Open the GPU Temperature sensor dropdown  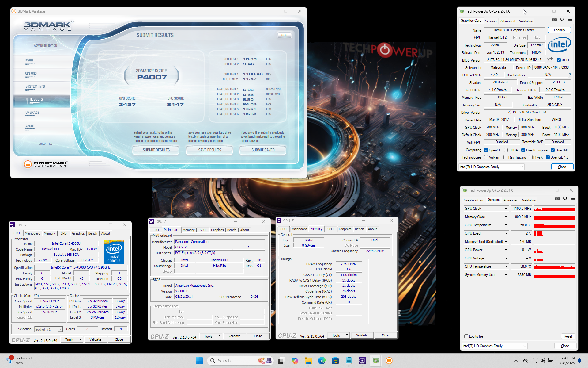pyautogui.click(x=506, y=225)
